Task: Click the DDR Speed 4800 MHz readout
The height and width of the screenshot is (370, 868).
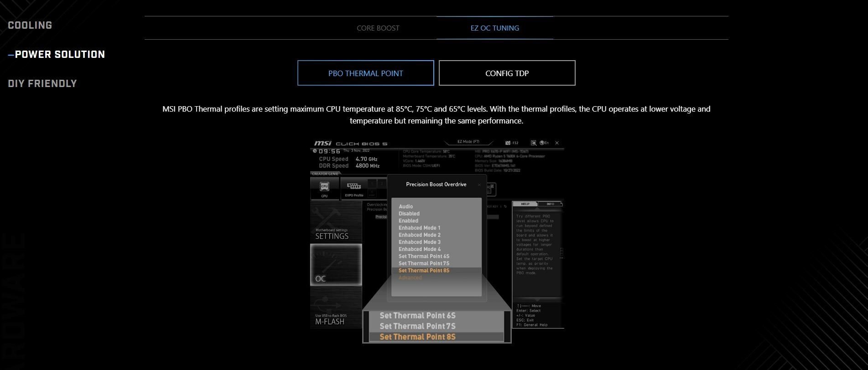Action: [x=349, y=166]
